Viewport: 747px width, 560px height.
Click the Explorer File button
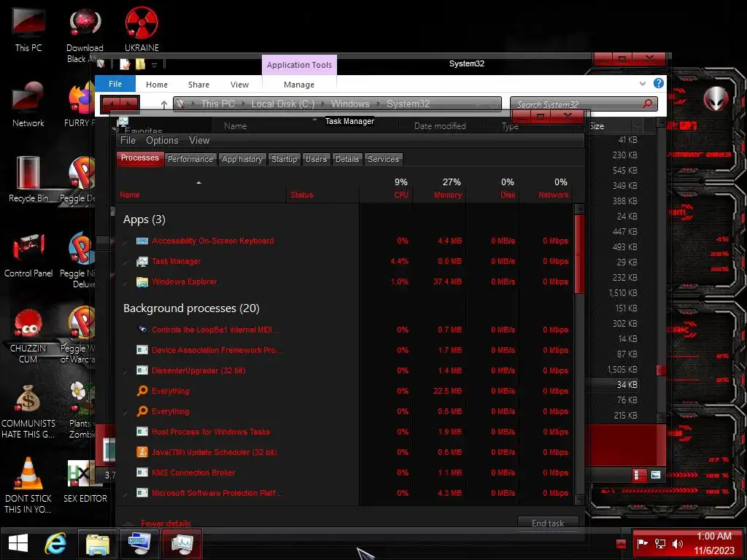(x=115, y=84)
